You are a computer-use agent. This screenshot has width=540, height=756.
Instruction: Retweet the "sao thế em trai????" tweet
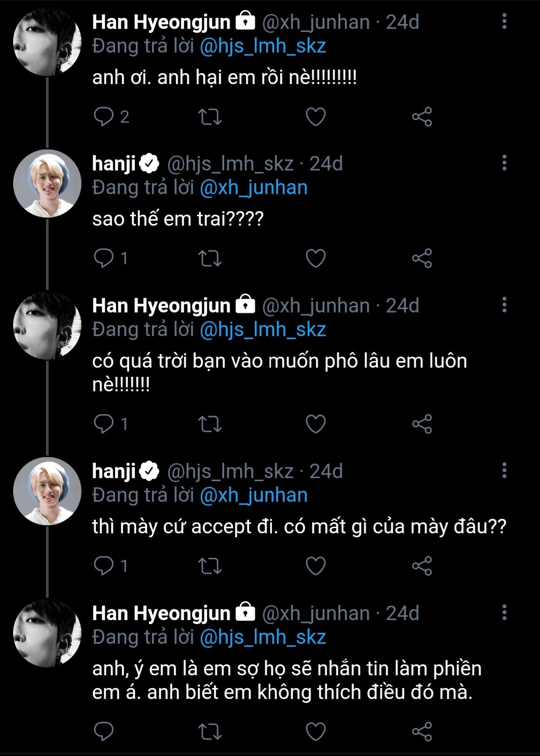[210, 258]
